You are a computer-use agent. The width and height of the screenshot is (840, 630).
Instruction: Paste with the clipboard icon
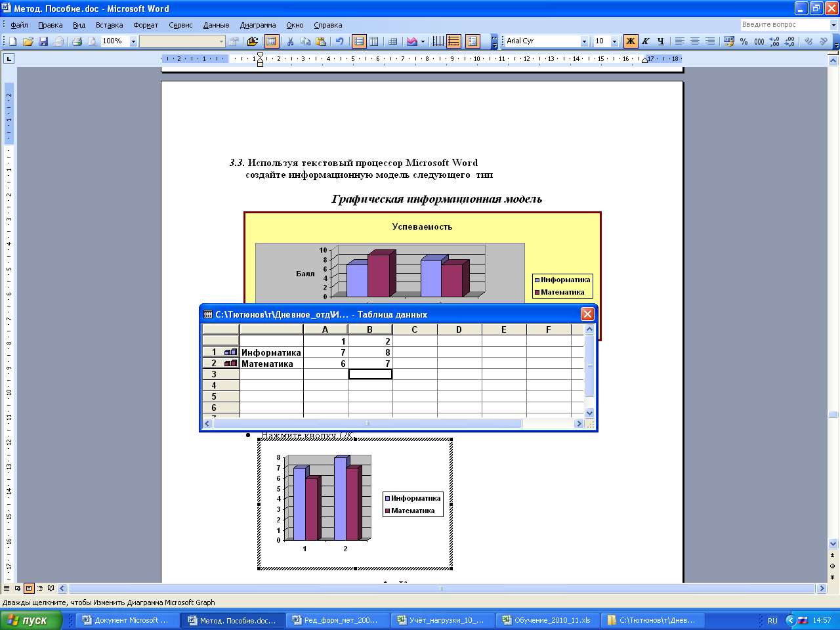point(321,41)
